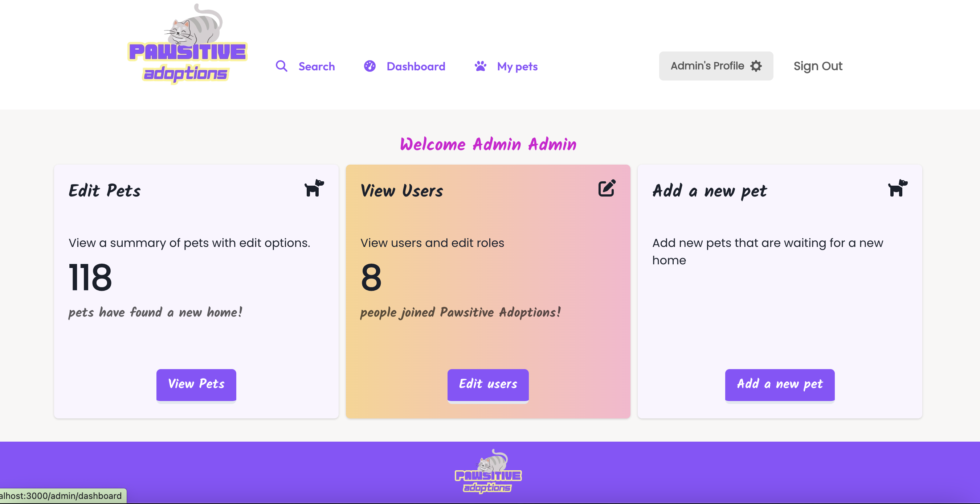Click the View Pets button

pyautogui.click(x=196, y=385)
